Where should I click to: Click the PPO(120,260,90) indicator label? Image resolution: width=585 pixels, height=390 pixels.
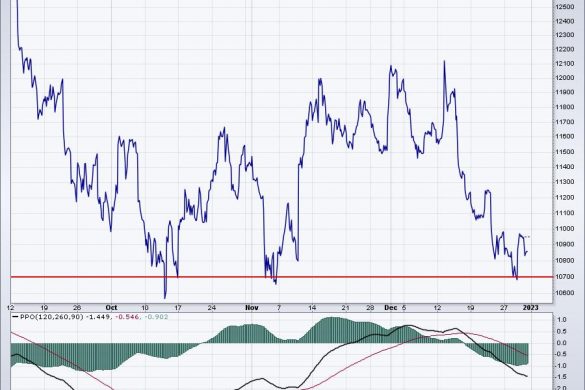(51, 316)
